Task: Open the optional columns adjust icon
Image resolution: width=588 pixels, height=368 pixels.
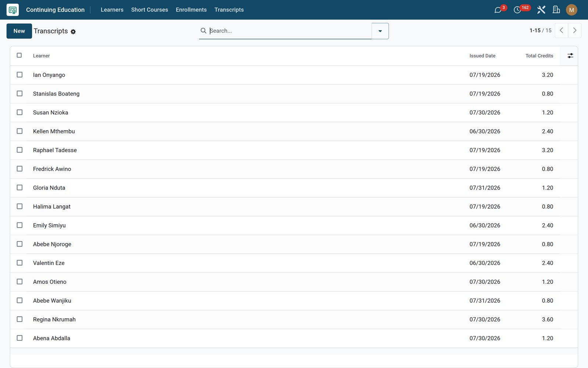Action: (570, 56)
